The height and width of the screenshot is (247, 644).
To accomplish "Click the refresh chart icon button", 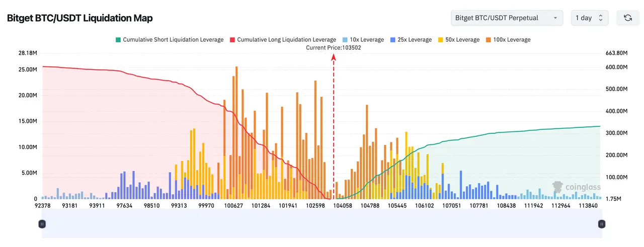I will point(627,18).
